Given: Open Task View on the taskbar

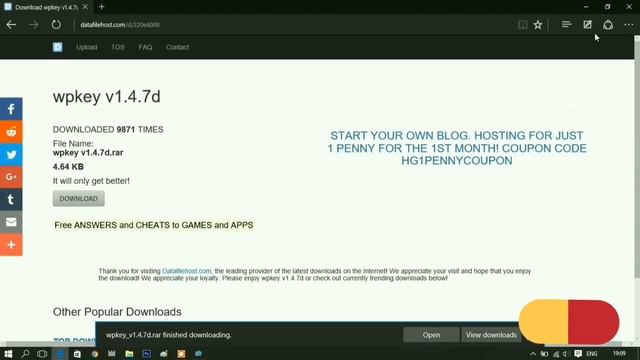Looking at the screenshot, I should tap(42, 354).
